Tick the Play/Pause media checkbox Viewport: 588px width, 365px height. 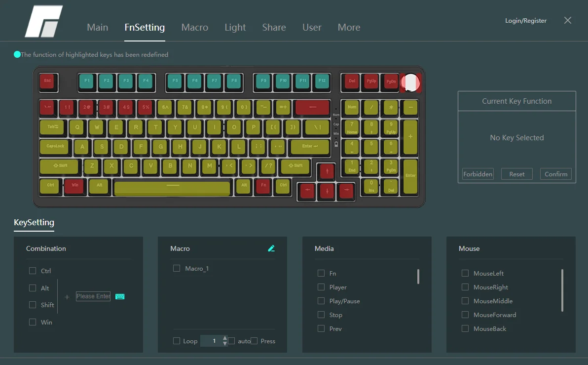click(321, 301)
